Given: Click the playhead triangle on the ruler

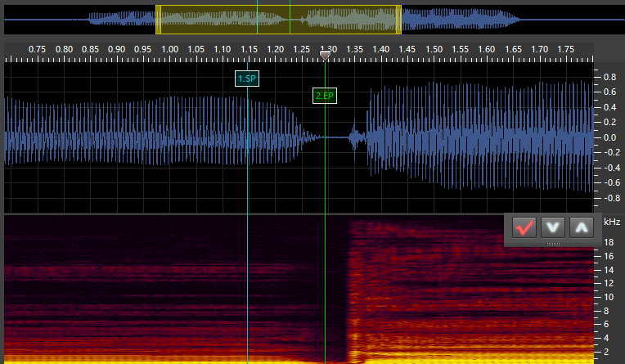Looking at the screenshot, I should [326, 56].
